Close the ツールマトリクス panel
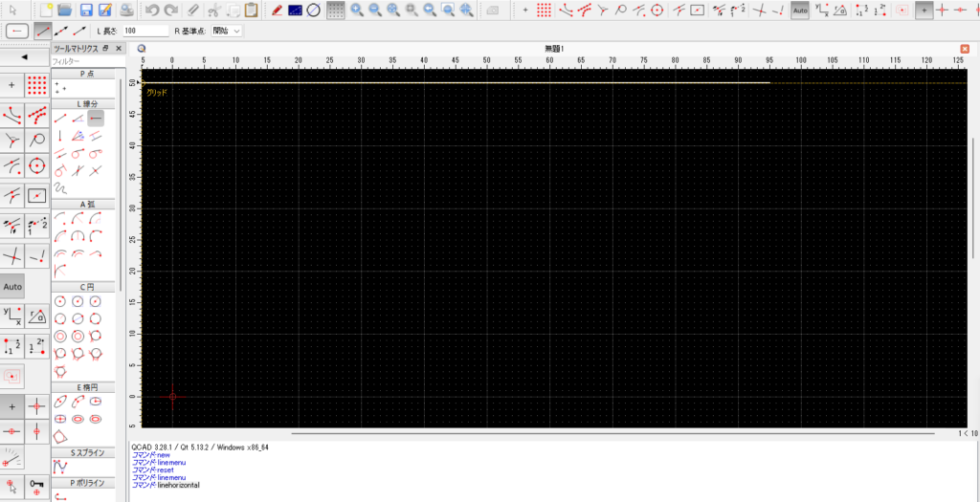The width and height of the screenshot is (980, 502). pyautogui.click(x=118, y=48)
